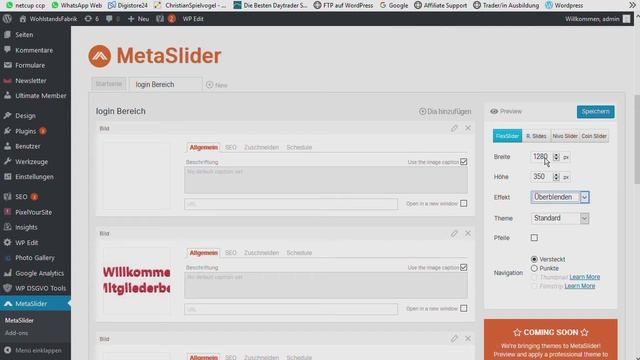Open Zuschneiden tab on first slide
This screenshot has height=360, width=640.
[x=261, y=147]
